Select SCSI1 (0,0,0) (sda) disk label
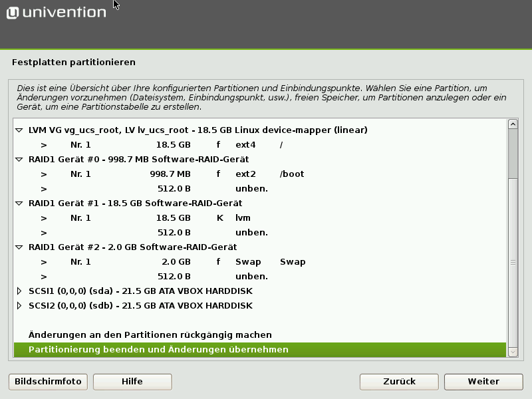 tap(140, 291)
